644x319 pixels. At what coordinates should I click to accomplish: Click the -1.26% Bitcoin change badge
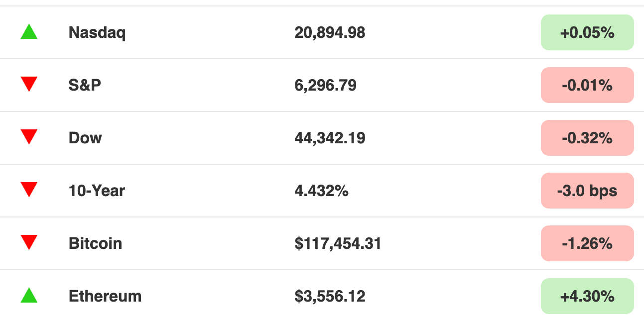click(x=587, y=243)
